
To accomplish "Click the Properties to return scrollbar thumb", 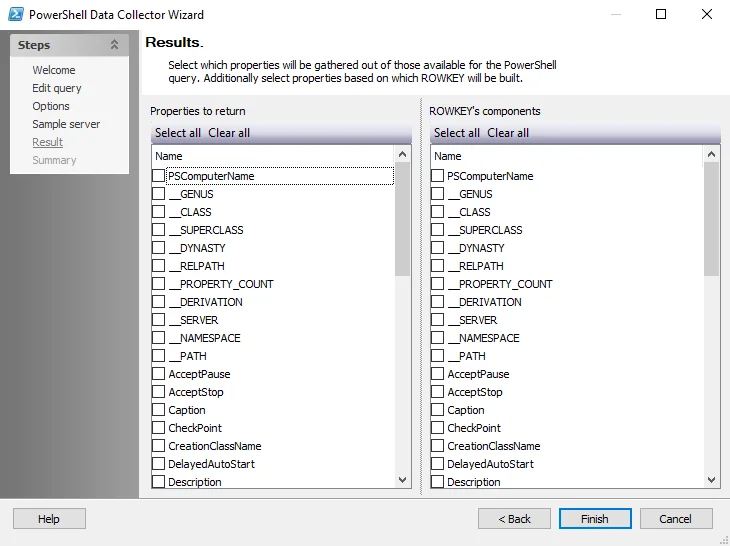I will click(x=403, y=219).
